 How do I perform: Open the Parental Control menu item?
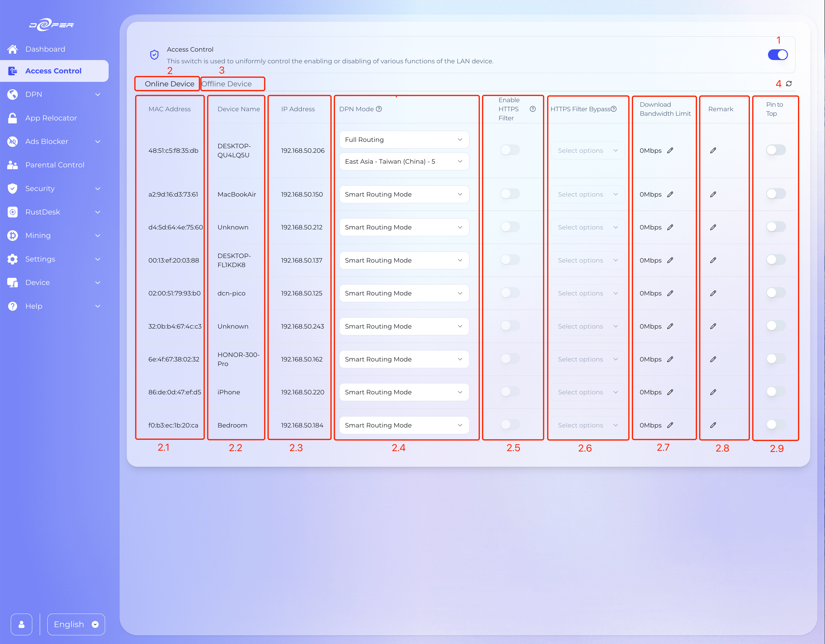(55, 165)
